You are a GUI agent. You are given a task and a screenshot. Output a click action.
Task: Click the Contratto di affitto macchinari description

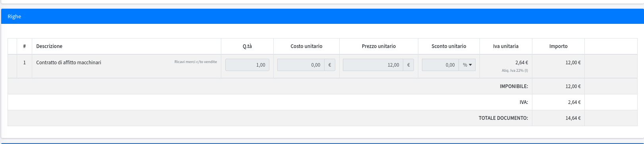pos(69,63)
